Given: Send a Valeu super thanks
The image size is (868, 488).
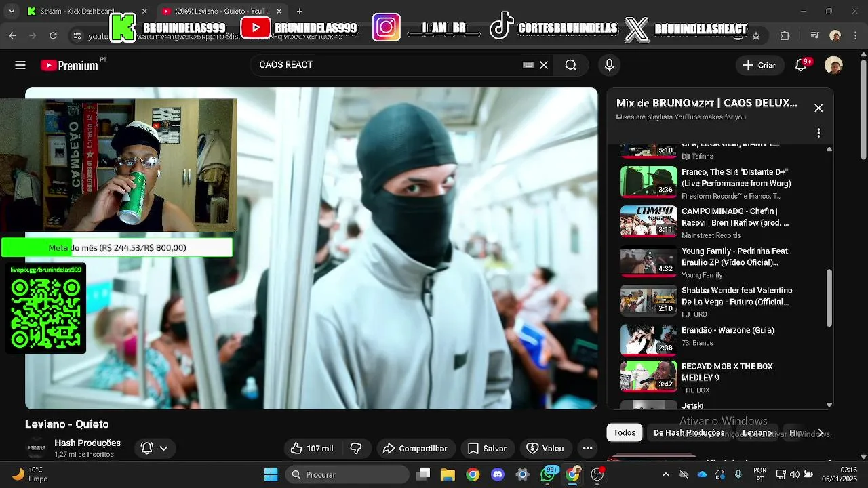Looking at the screenshot, I should click(545, 448).
